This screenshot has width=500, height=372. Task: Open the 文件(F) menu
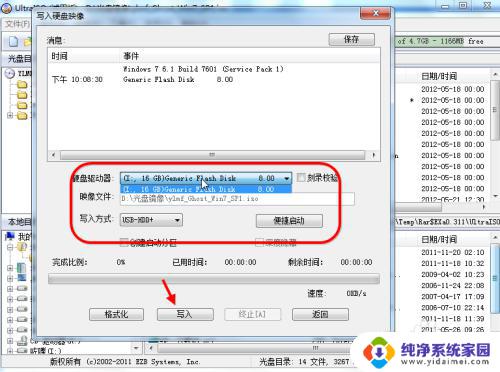coord(17,24)
